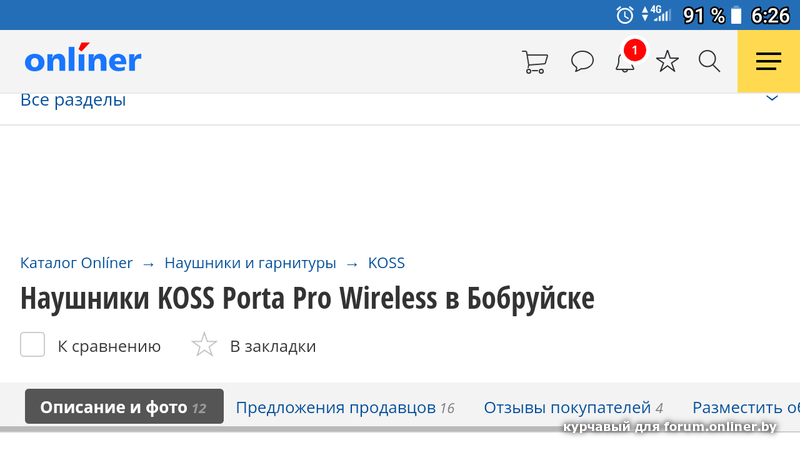
Task: Click the Onliner logo
Action: click(83, 60)
